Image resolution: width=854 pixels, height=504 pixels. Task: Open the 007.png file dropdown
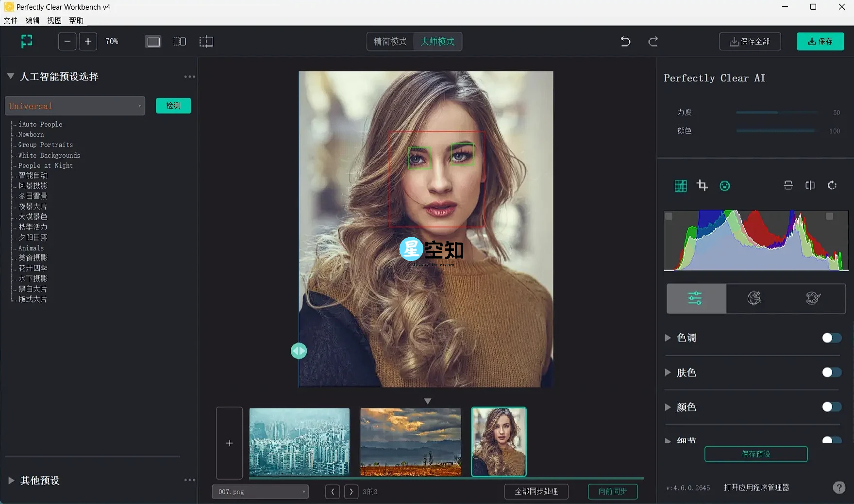[260, 491]
